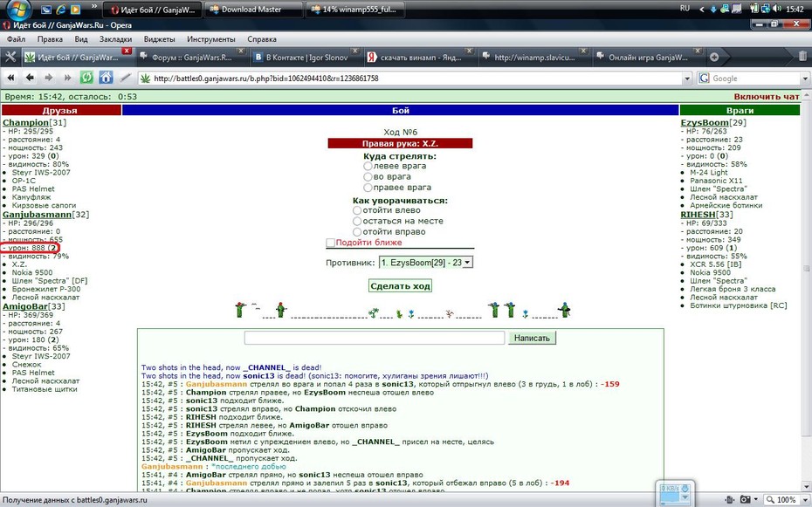Click the Google search engine icon
The width and height of the screenshot is (812, 507).
(x=704, y=79)
